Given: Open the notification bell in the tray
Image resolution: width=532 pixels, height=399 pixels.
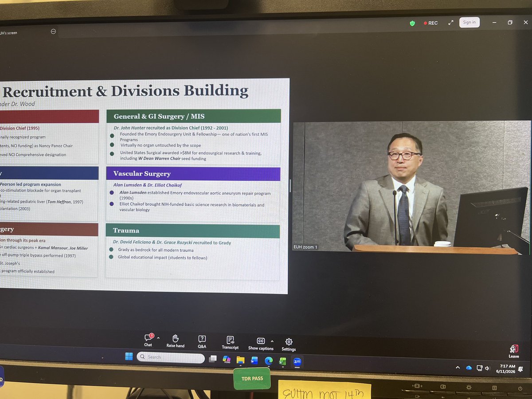Looking at the screenshot, I should (x=521, y=369).
